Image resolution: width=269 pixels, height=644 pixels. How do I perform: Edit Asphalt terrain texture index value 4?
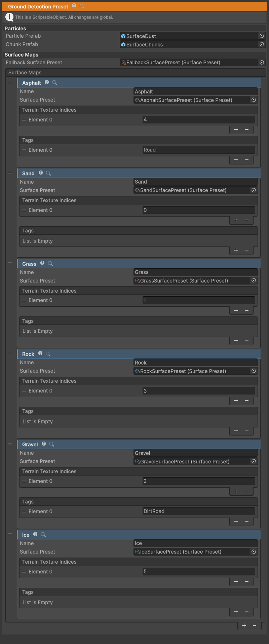tap(199, 120)
